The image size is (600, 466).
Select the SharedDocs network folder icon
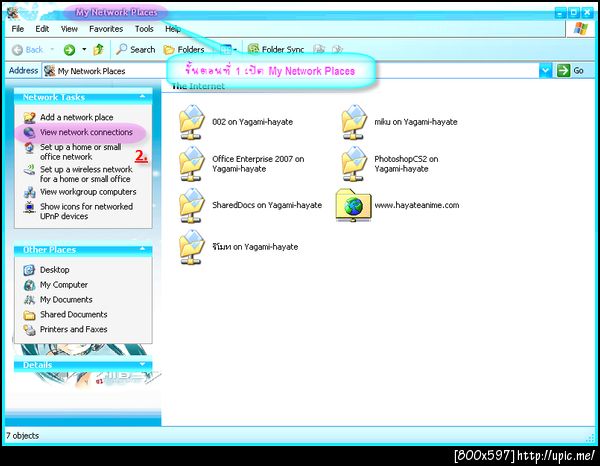point(192,205)
